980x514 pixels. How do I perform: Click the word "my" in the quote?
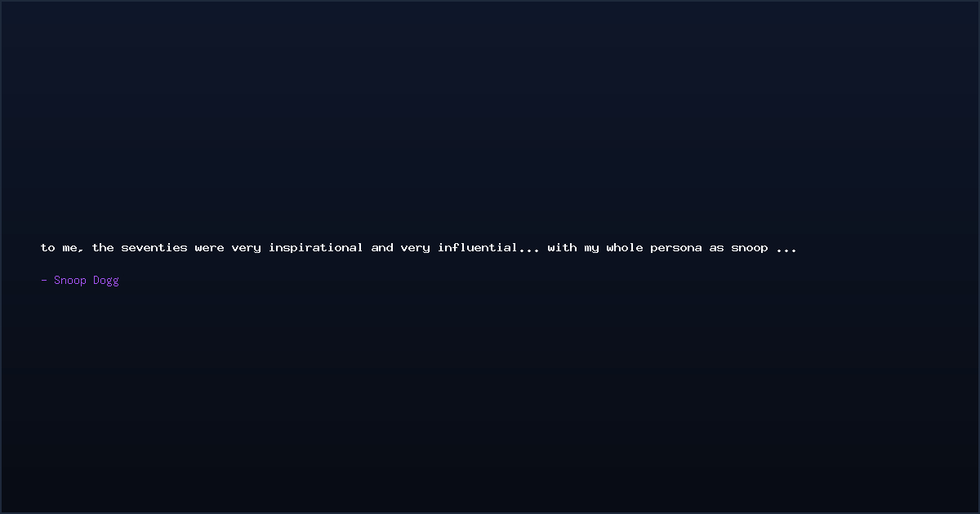(592, 248)
